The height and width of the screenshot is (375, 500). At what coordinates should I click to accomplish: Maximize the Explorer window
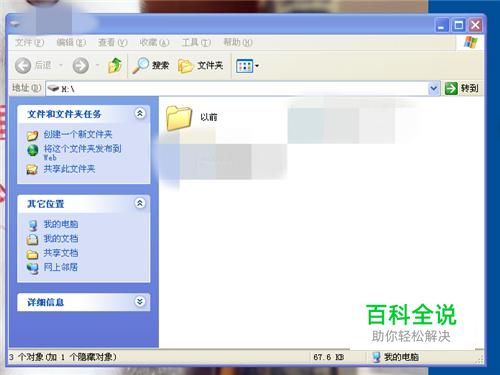point(459,25)
